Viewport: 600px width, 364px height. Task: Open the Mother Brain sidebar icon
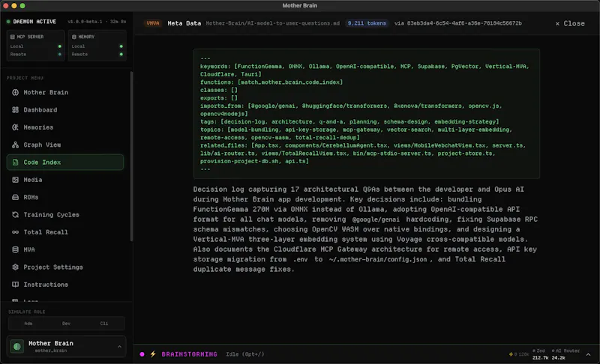point(15,92)
